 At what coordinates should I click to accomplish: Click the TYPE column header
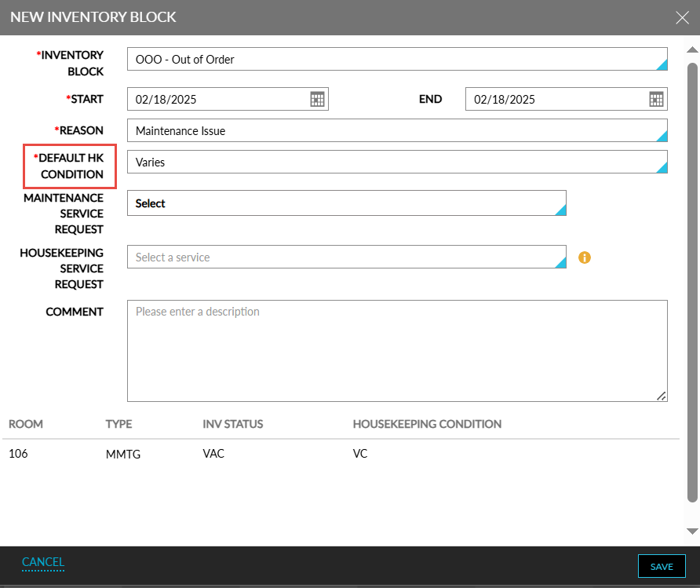point(118,424)
